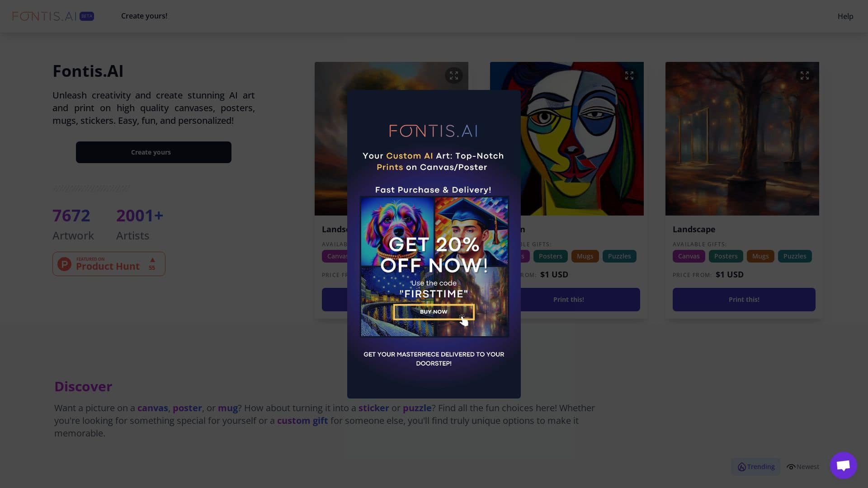Open the chat widget bubble
868x488 pixels.
click(x=843, y=465)
